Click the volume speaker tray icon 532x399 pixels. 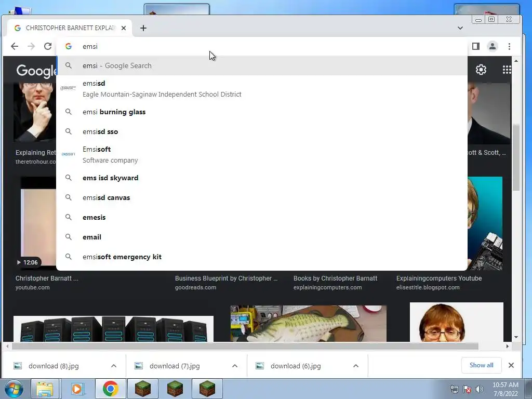pyautogui.click(x=480, y=389)
